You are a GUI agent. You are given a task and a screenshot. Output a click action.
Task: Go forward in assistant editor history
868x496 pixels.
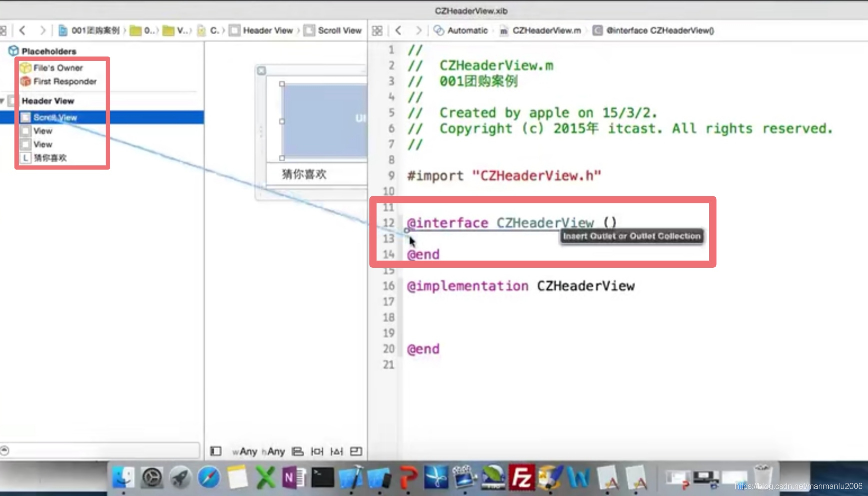418,30
